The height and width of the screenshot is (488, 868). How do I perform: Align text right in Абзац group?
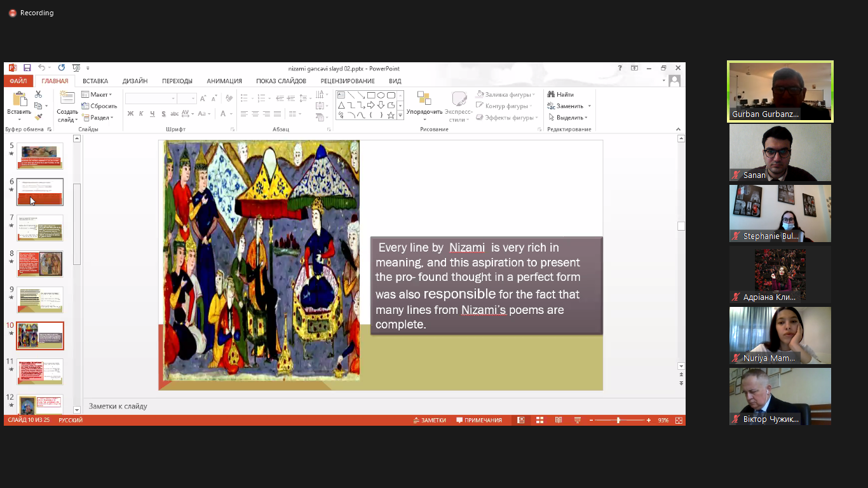point(266,114)
